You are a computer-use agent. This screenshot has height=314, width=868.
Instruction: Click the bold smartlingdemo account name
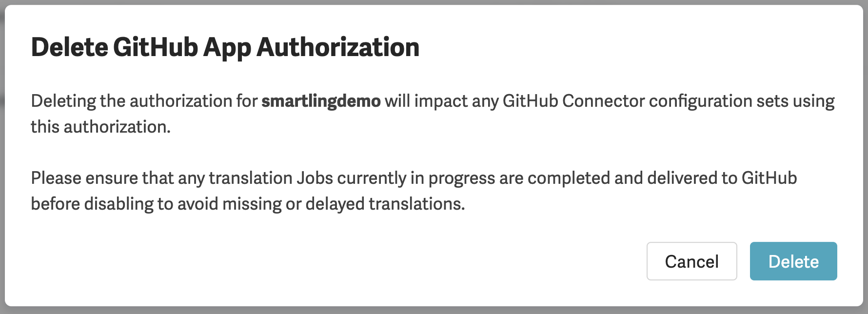321,101
